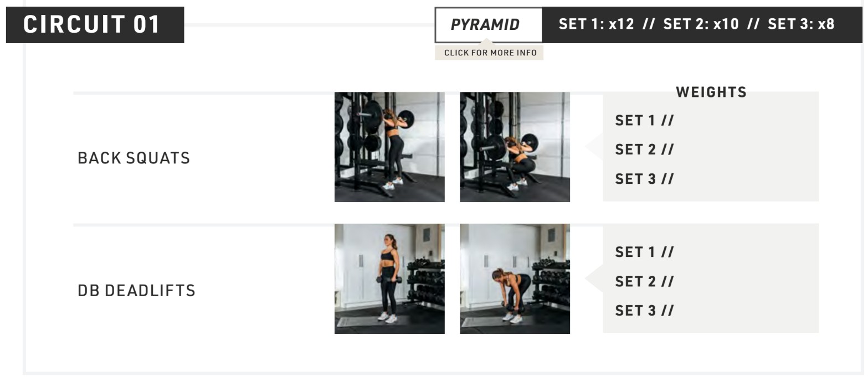Open DB Deadlifts bent-over position photo
The image size is (868, 382).
pyautogui.click(x=515, y=278)
